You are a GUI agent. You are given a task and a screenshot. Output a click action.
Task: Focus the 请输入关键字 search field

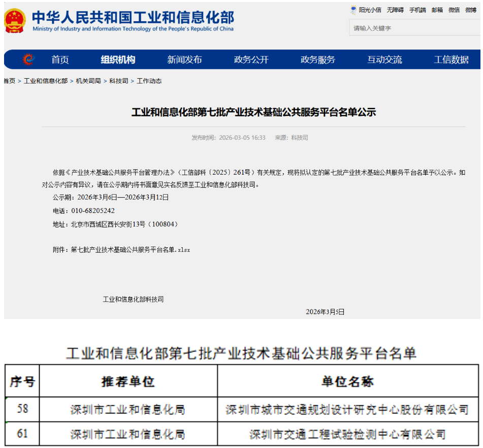click(414, 28)
